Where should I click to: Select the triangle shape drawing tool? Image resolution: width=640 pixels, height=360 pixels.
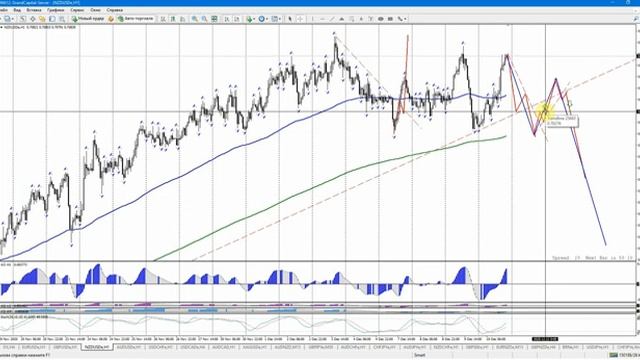coord(342,19)
